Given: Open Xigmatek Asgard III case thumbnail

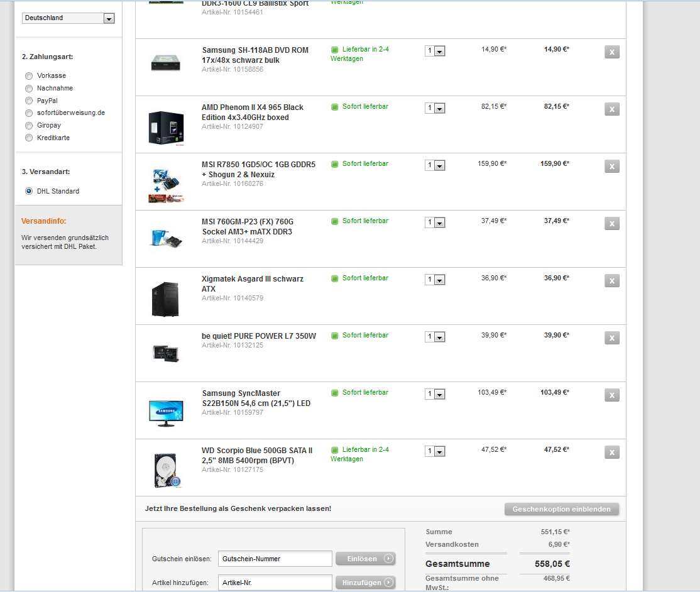Looking at the screenshot, I should tap(165, 299).
